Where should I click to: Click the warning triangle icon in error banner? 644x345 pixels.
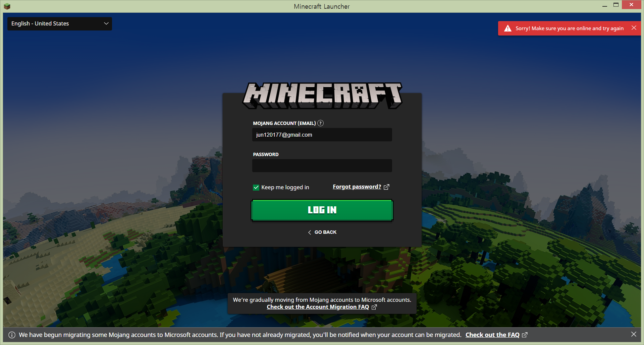click(508, 28)
